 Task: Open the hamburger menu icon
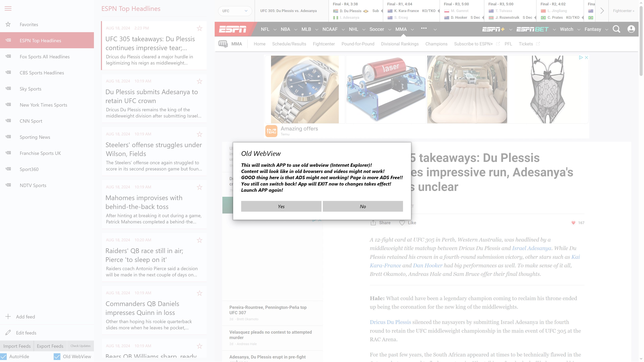point(8,9)
